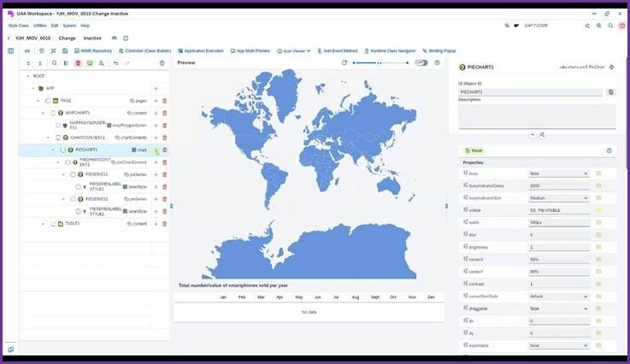Open the System menu
Screen dimensions: 630x364
pos(69,26)
